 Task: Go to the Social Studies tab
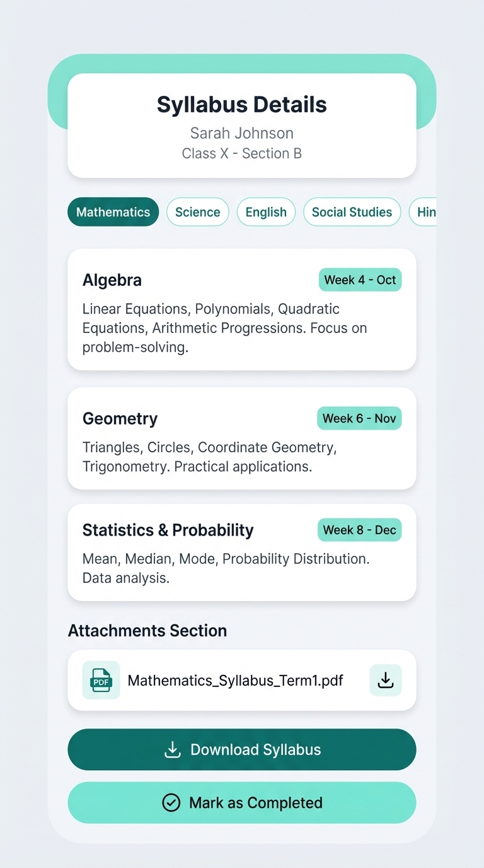click(352, 212)
